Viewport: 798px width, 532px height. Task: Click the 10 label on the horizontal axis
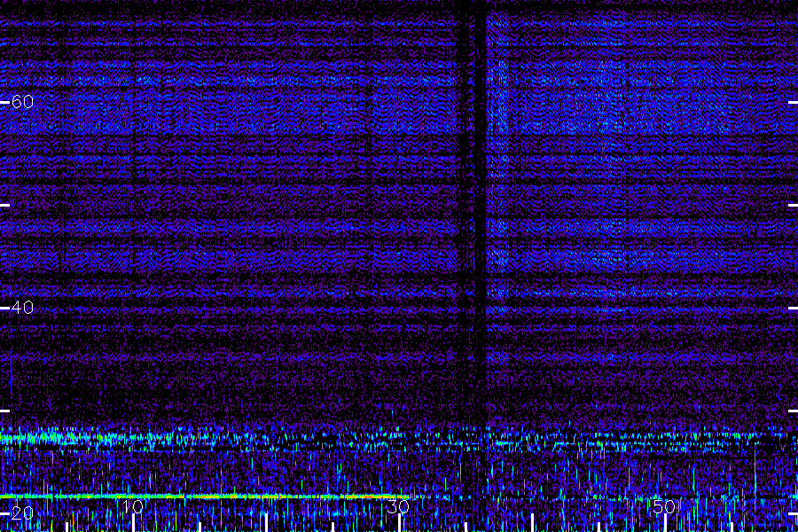(x=133, y=506)
